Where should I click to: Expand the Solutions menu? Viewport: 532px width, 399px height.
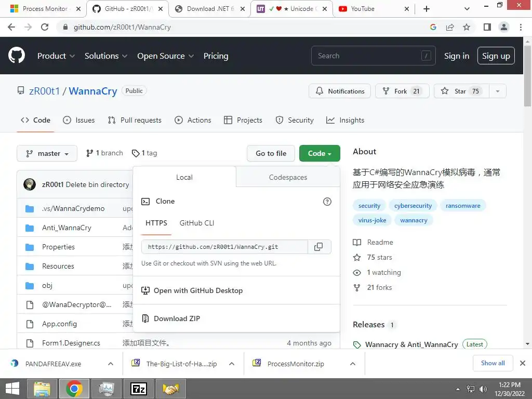pos(106,56)
